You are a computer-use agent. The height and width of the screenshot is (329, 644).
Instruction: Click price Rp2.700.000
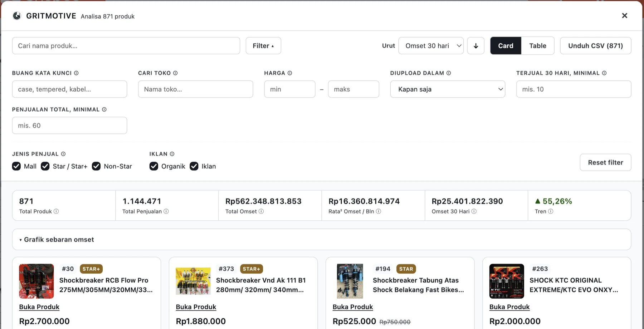click(44, 321)
